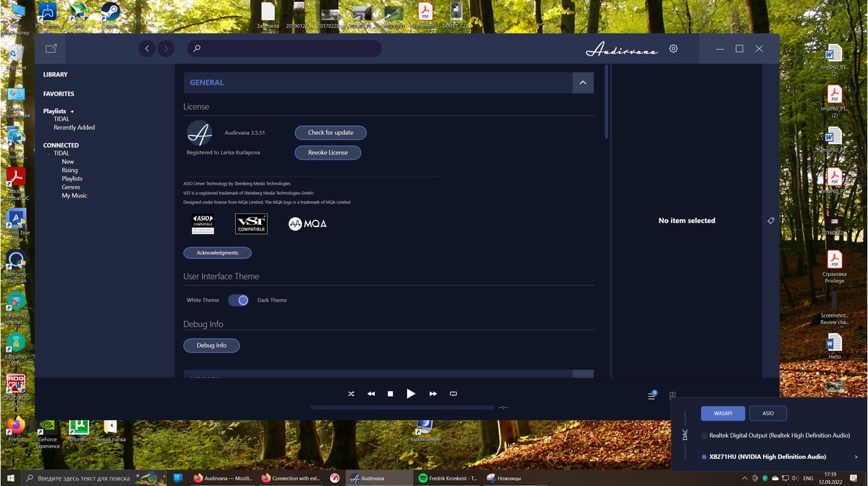Click White Theme label
This screenshot has height=486, width=868.
click(203, 301)
